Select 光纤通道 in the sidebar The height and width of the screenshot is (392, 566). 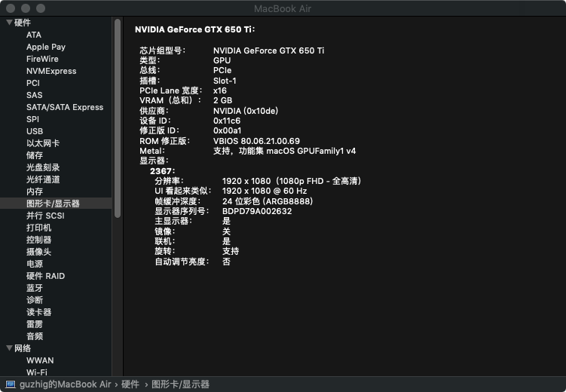(43, 179)
